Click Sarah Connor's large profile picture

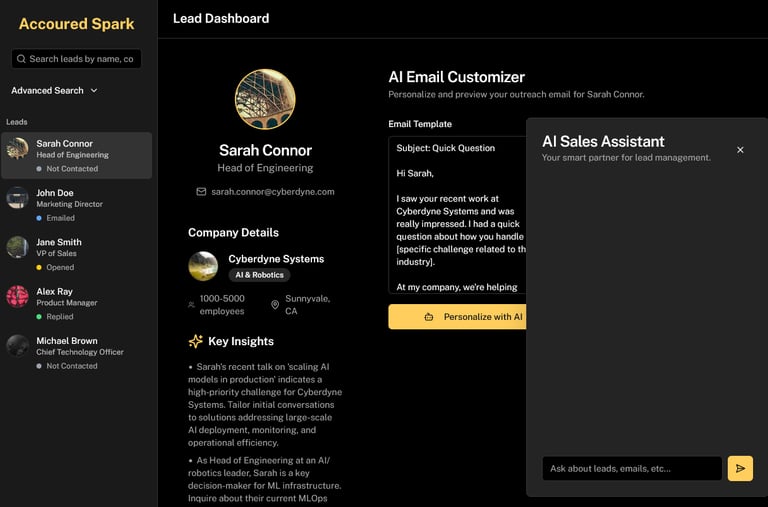tap(265, 99)
